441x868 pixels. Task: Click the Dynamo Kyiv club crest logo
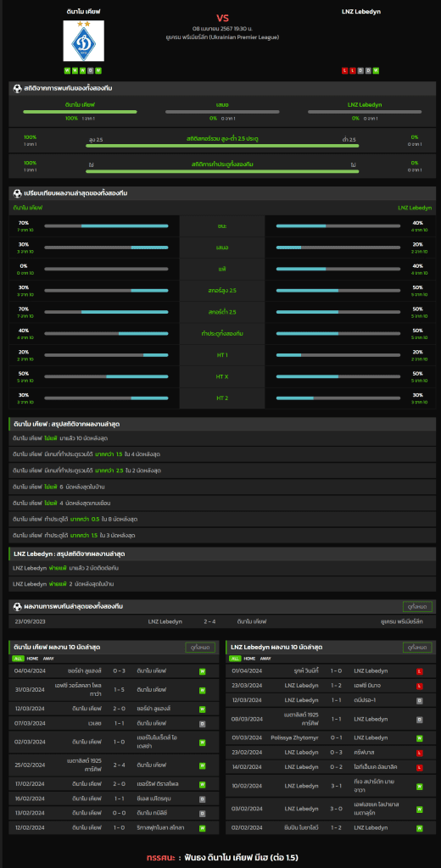pyautogui.click(x=83, y=41)
